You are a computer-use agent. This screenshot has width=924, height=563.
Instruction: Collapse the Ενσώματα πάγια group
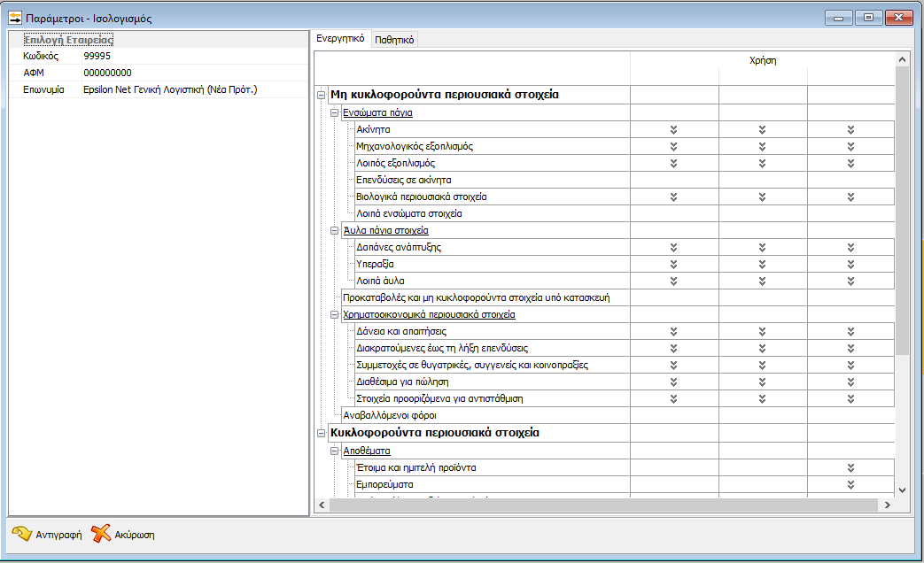(334, 112)
